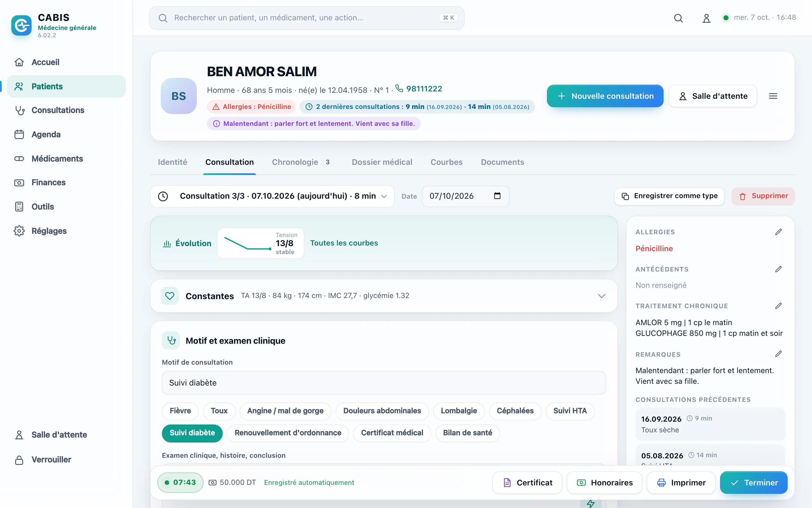
Task: Expand the Constantes section chevron
Action: (601, 296)
